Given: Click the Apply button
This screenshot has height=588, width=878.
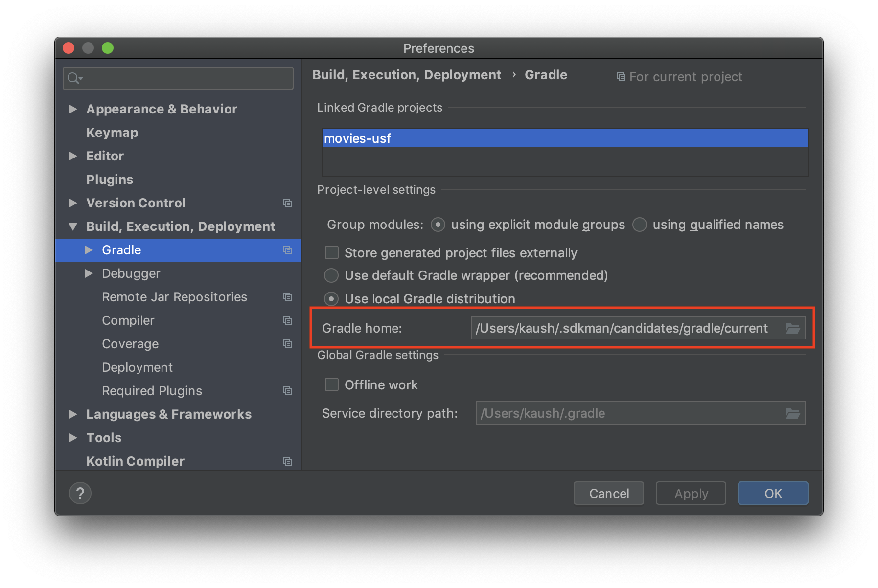Looking at the screenshot, I should (x=691, y=493).
